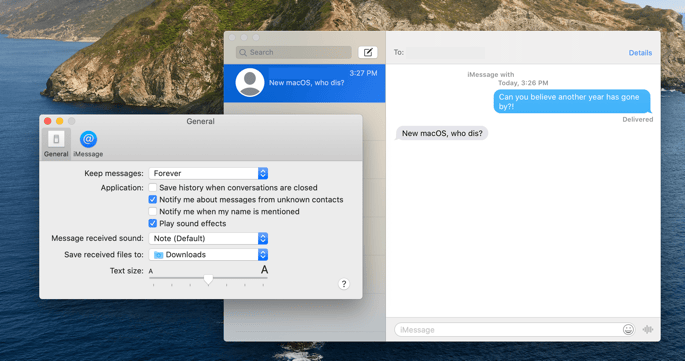
Task: Click the 'Today, 3:26 PM' timestamp
Action: 523,83
